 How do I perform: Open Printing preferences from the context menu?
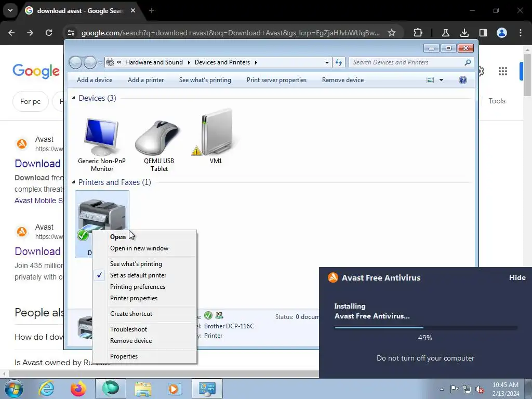tap(137, 287)
